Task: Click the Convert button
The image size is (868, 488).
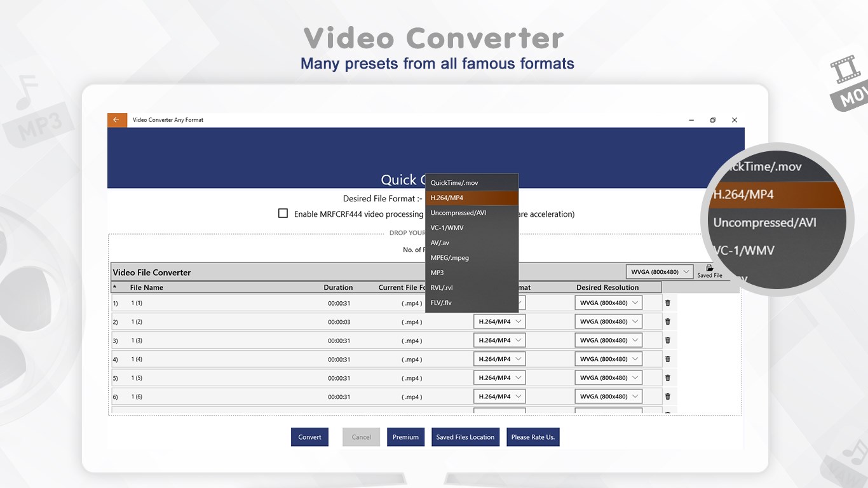Action: click(309, 437)
